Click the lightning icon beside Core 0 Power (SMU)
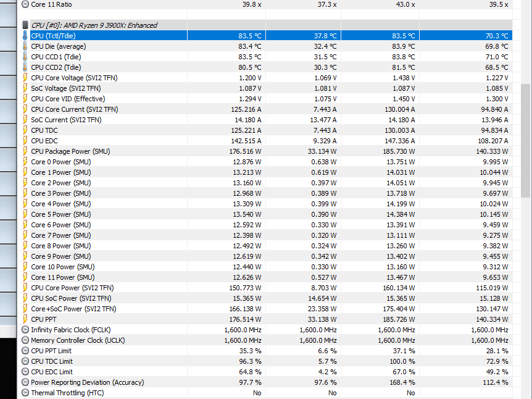The width and height of the screenshot is (532, 399). [25, 162]
